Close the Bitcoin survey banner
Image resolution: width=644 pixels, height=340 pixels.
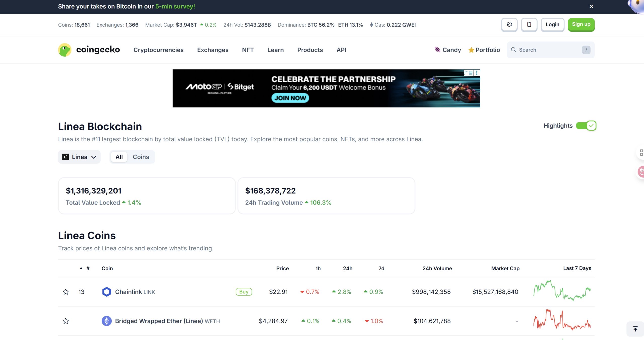click(591, 7)
